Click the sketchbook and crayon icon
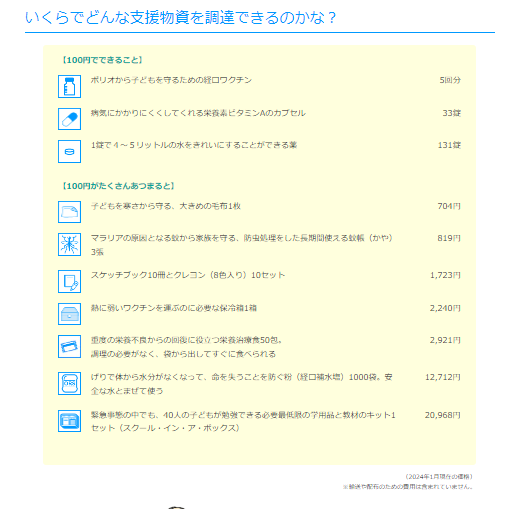Screen dimensions: 506x509 69,281
